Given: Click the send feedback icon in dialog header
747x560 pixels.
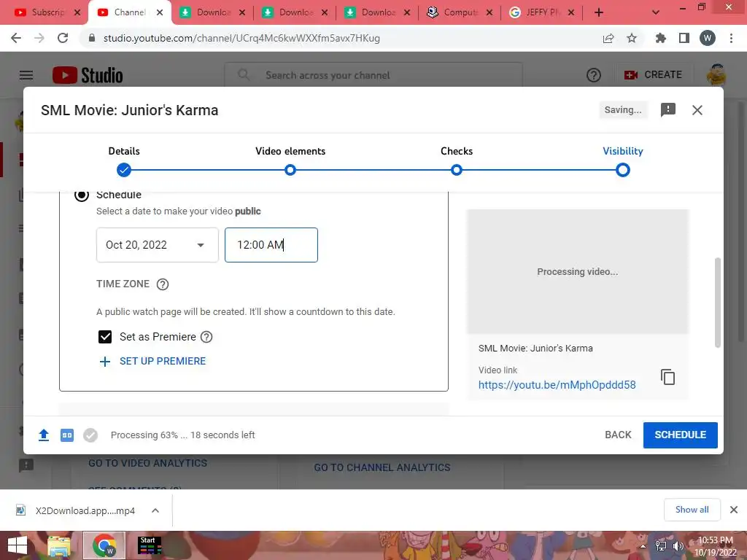Looking at the screenshot, I should pos(668,110).
